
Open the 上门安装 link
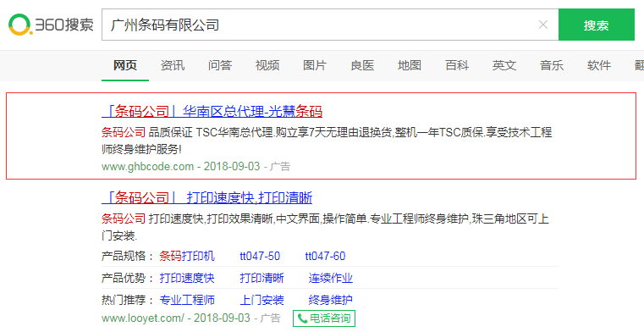tap(262, 300)
